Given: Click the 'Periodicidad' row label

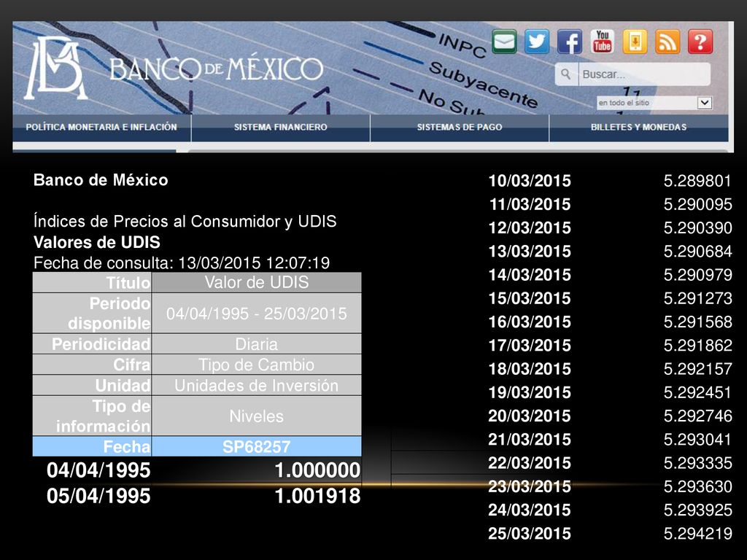Looking at the screenshot, I should tap(93, 344).
